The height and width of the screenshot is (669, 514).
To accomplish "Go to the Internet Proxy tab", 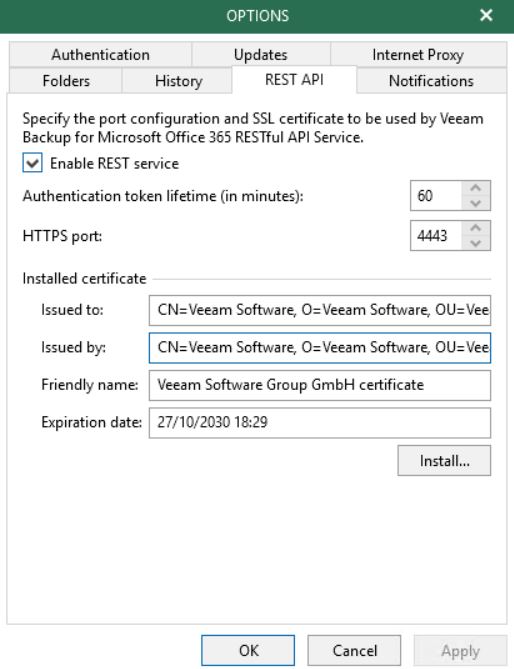I will pos(418,55).
